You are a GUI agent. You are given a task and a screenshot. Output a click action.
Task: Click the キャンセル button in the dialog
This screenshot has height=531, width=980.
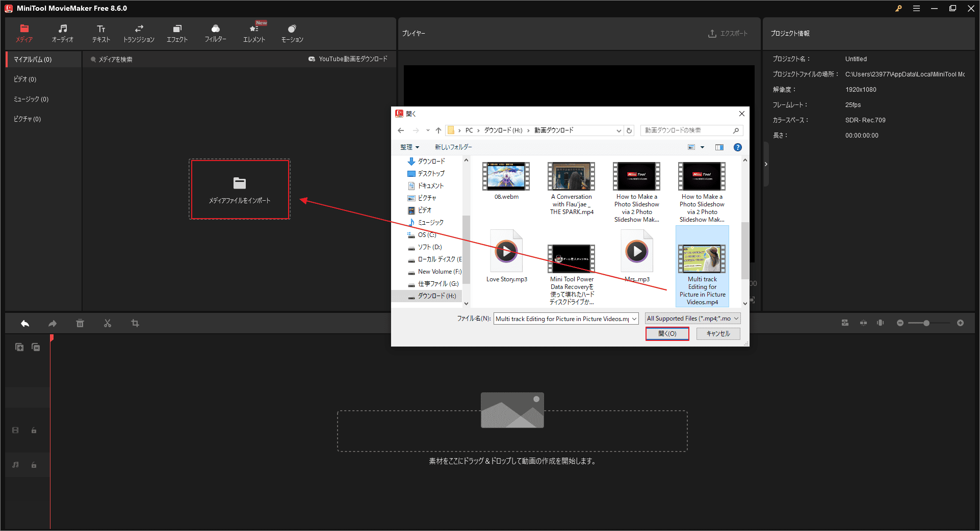(x=718, y=333)
